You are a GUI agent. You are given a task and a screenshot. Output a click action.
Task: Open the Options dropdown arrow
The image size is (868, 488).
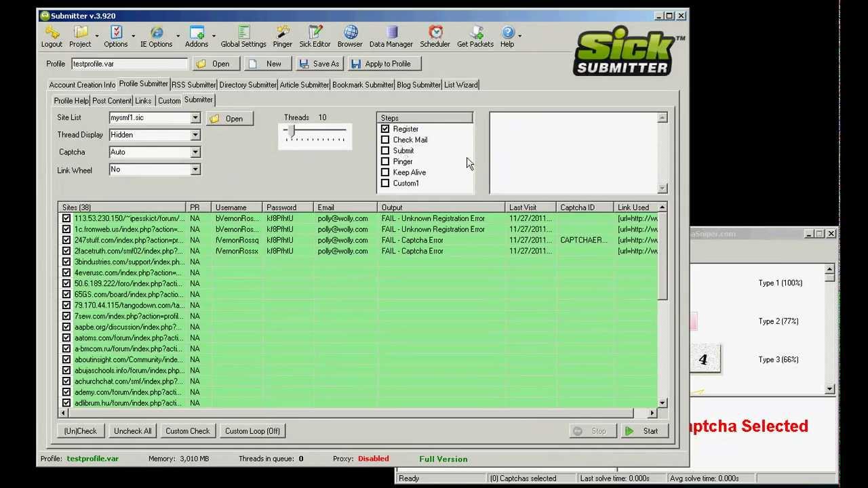pos(133,36)
